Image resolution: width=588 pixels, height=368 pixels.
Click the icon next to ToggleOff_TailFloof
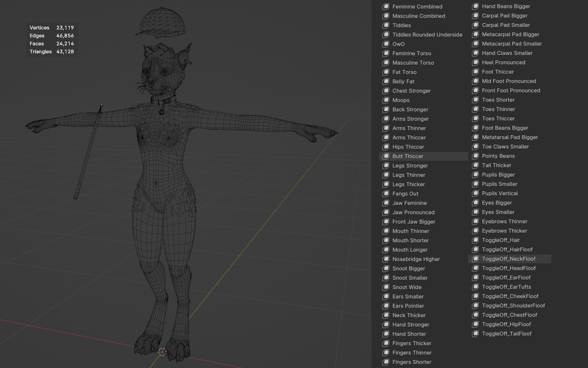475,333
